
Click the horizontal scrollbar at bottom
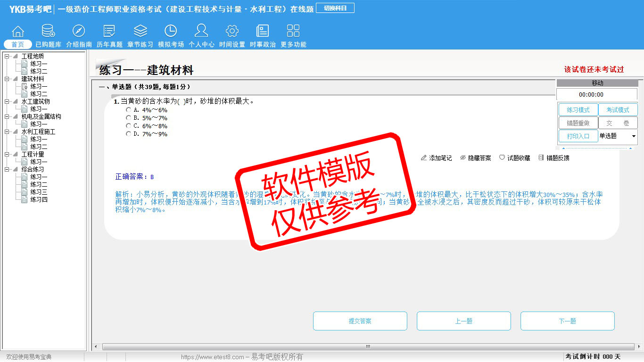[368, 346]
